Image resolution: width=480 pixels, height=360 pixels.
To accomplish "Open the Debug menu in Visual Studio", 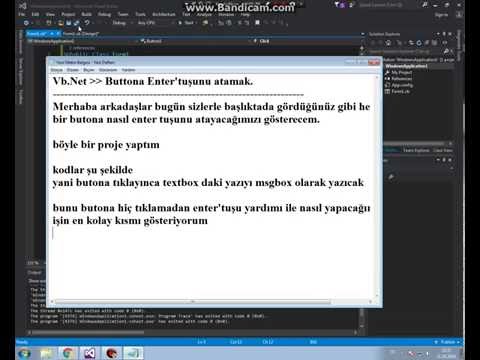I will [104, 14].
